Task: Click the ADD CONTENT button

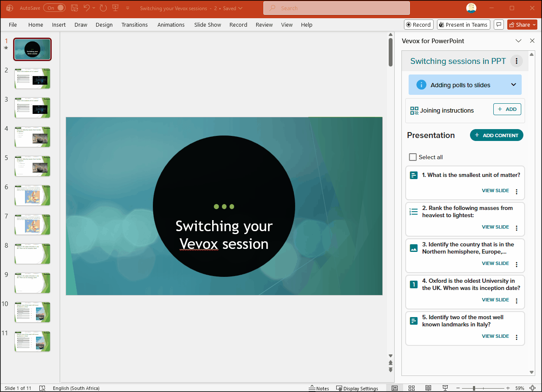Action: (x=497, y=135)
